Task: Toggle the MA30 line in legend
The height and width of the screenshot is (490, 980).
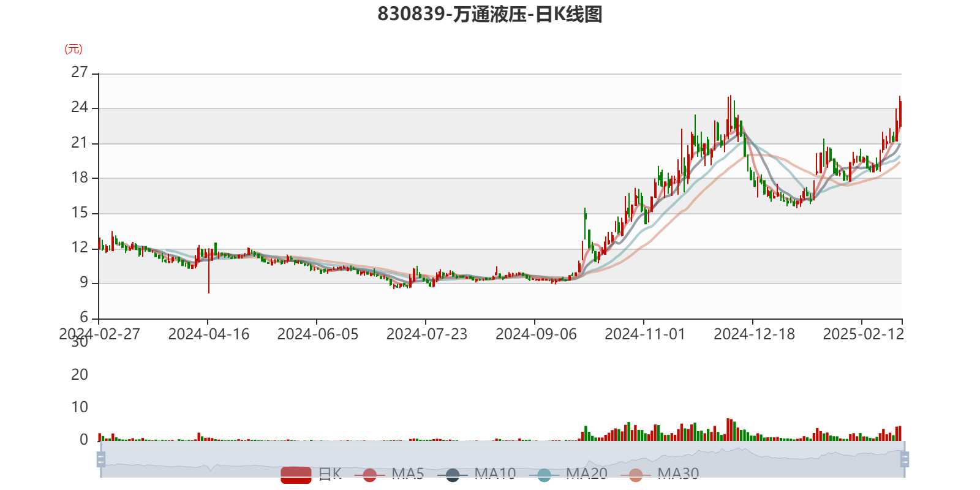Action: 660,474
